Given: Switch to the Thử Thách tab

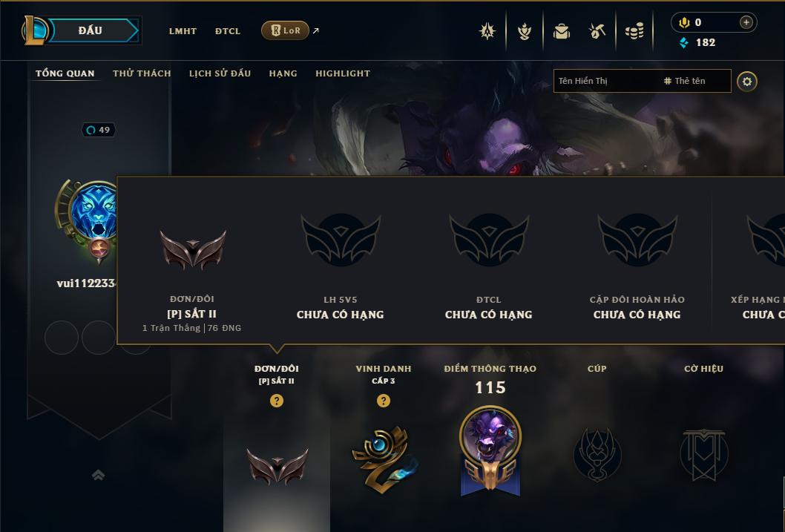Looking at the screenshot, I should [x=142, y=73].
